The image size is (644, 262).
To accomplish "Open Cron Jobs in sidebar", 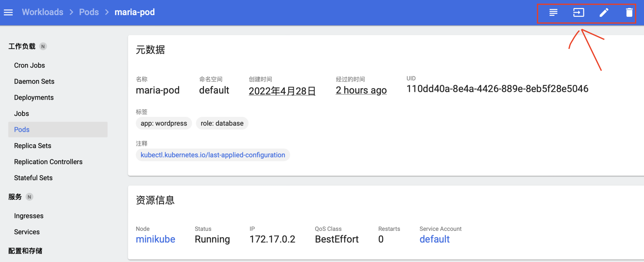I will click(30, 65).
